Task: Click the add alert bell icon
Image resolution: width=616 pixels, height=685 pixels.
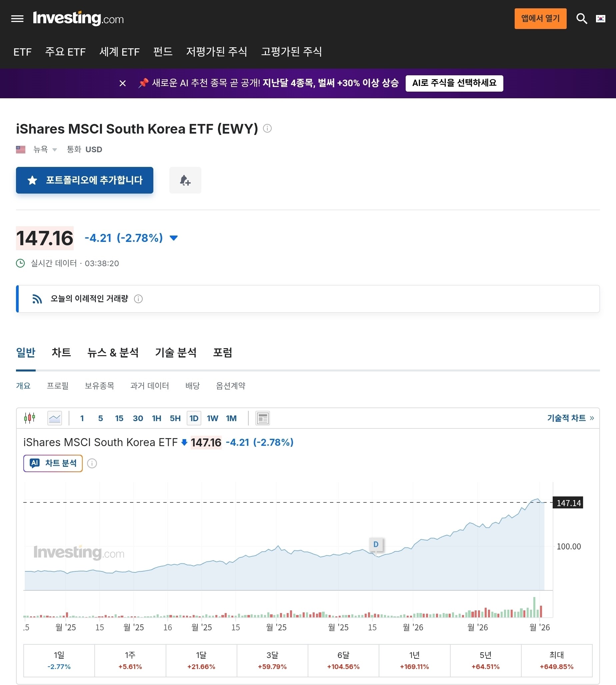Action: (185, 180)
